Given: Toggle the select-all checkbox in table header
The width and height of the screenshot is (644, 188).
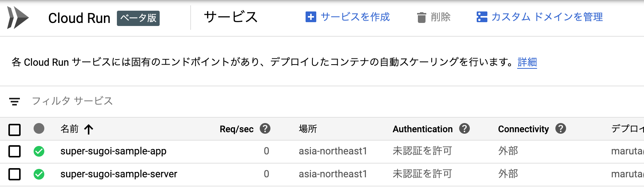Looking at the screenshot, I should tap(15, 130).
